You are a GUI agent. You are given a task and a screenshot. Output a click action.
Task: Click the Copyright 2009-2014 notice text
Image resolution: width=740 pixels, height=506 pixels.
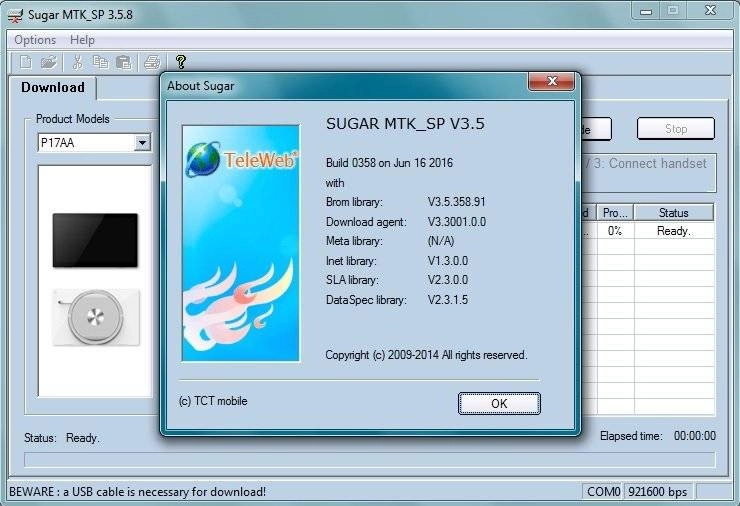pyautogui.click(x=426, y=355)
